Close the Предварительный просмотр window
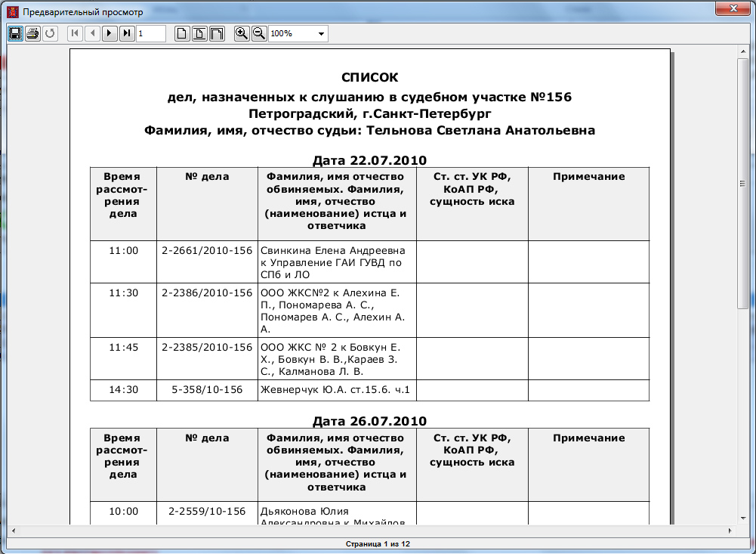Screen dimensions: 756x554 tap(733, 8)
